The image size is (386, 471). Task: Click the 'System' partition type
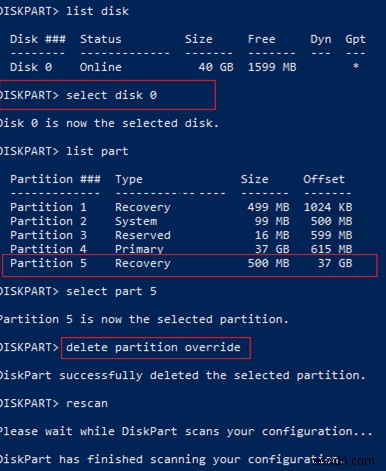[x=136, y=222]
